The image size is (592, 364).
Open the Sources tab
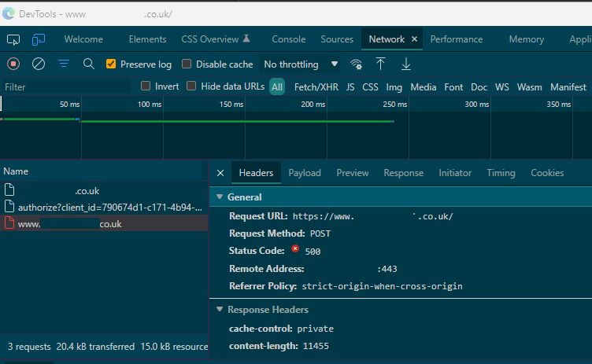337,39
